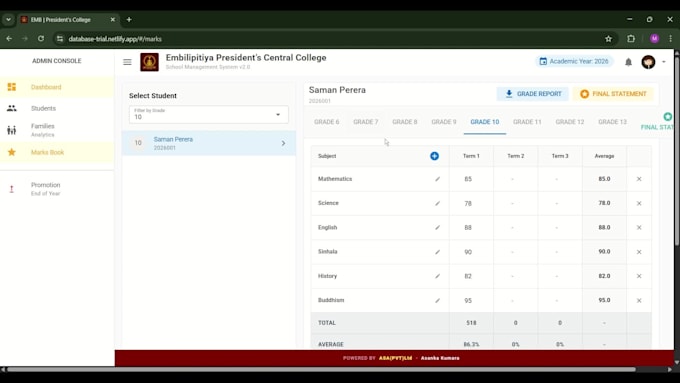Click the Students people icon

tap(12, 108)
